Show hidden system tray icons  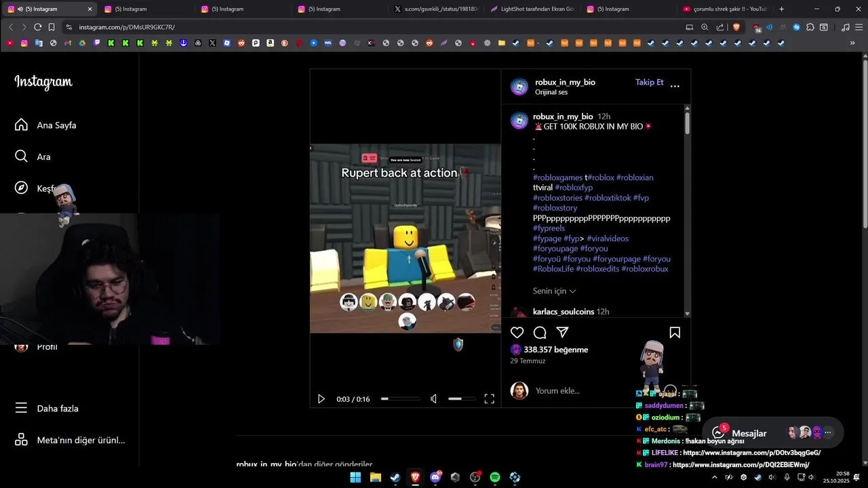pos(714,477)
